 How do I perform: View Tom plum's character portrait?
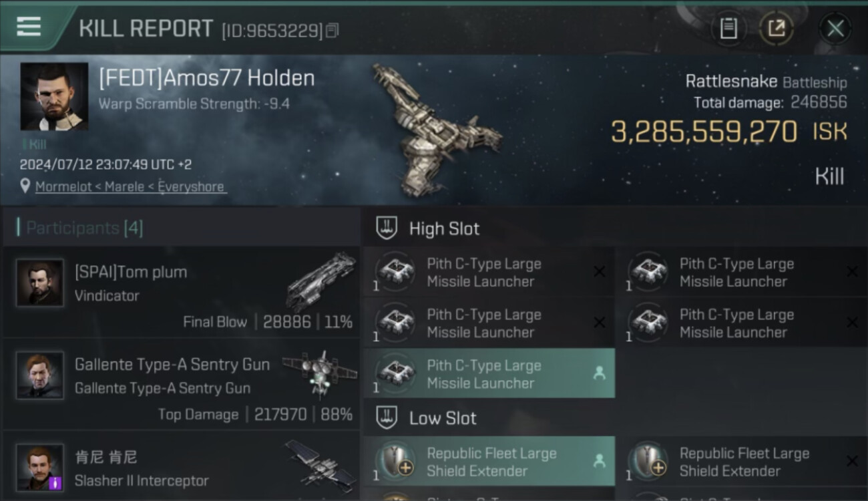[40, 283]
